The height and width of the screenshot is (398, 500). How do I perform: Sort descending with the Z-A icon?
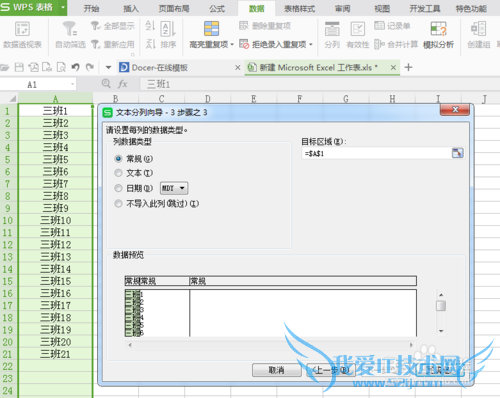coord(150,44)
